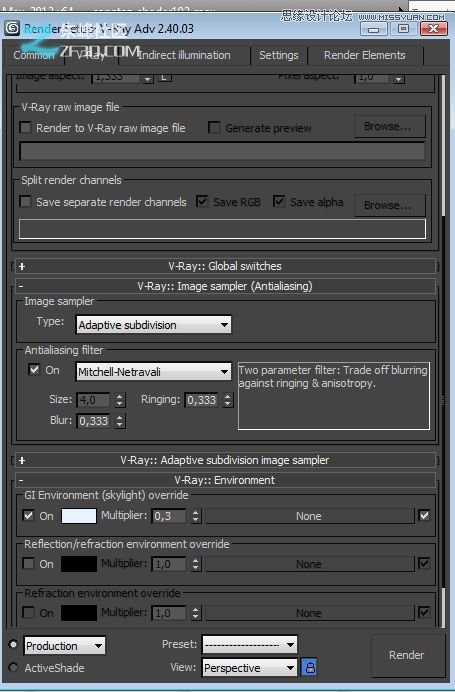Toggle the Save RGB checkbox
The width and height of the screenshot is (455, 692).
[202, 202]
